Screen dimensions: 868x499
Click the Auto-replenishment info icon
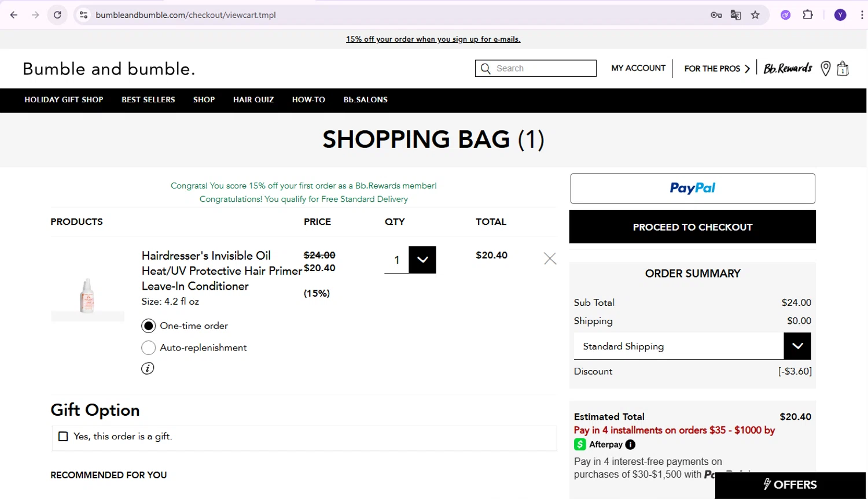(148, 368)
